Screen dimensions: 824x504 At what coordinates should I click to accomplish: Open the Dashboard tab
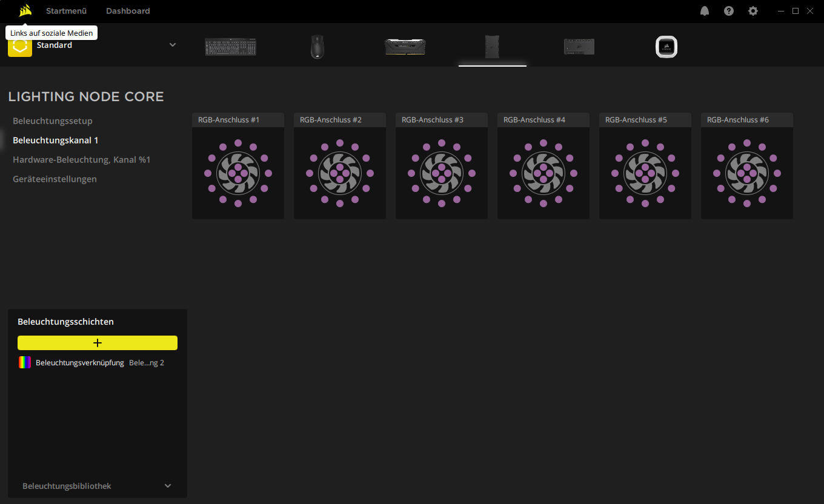tap(128, 11)
